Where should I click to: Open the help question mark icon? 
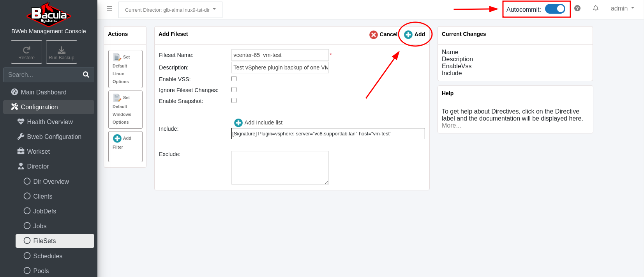click(577, 9)
